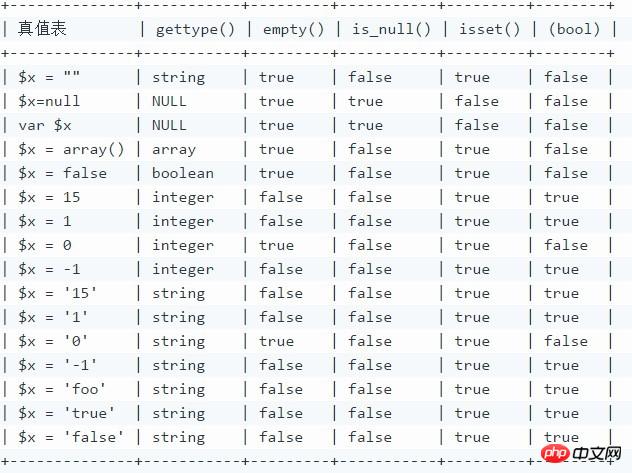Select the gettype() column header
The height and width of the screenshot is (473, 632).
(195, 29)
